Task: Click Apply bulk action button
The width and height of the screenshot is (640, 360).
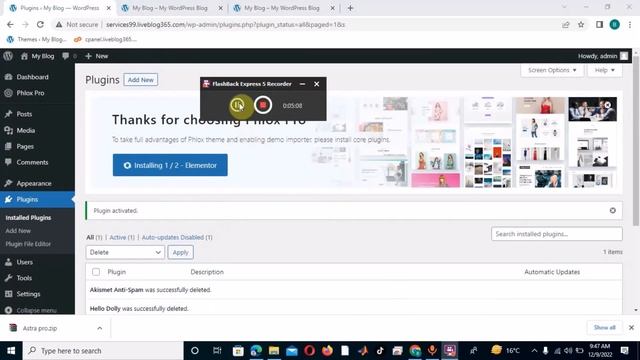Action: 180,252
